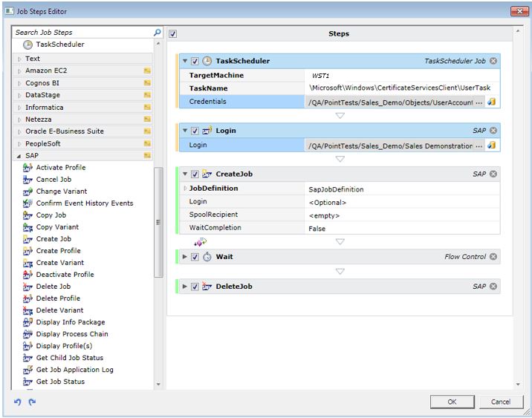Image resolution: width=532 pixels, height=418 pixels.
Task: Toggle the select-all Steps header checkbox
Action: pos(173,33)
